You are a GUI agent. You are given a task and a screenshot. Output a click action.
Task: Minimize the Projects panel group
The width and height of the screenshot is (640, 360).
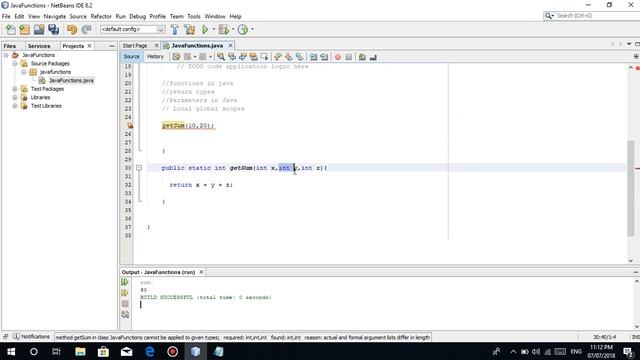(x=112, y=46)
